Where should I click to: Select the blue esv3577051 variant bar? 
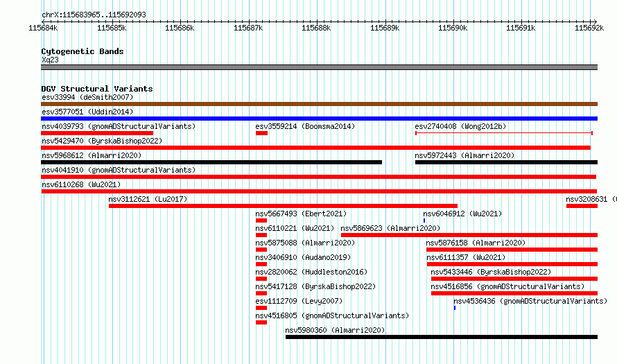(x=319, y=119)
